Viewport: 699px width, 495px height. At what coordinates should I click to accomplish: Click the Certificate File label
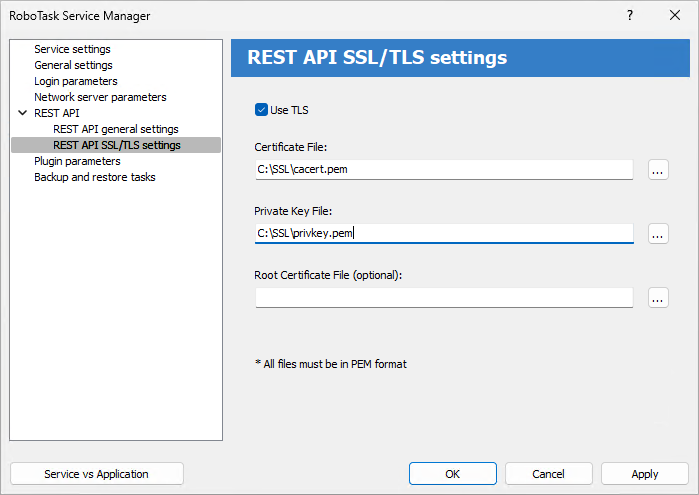[291, 147]
